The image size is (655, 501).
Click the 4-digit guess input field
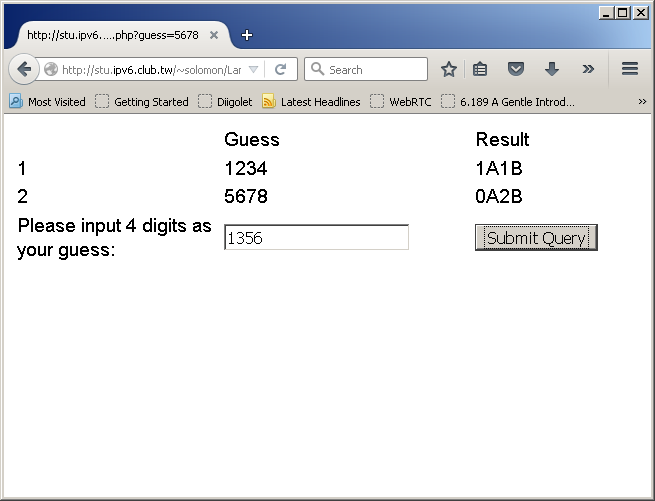[x=316, y=238]
